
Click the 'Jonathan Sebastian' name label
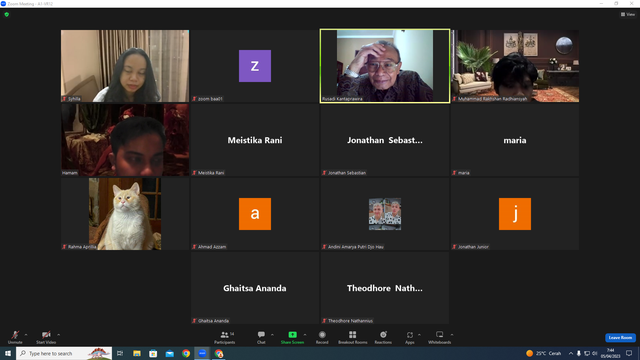coord(347,173)
